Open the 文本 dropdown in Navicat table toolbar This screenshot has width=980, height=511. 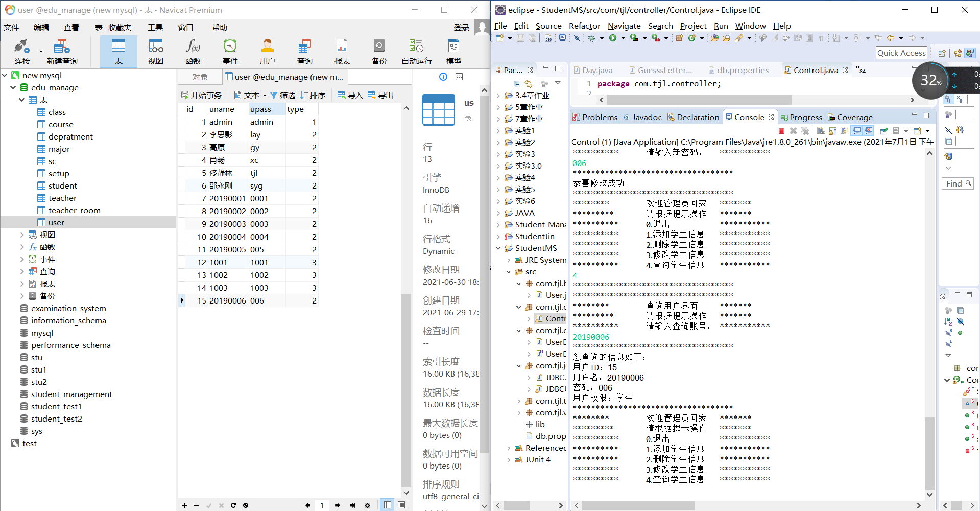point(265,95)
